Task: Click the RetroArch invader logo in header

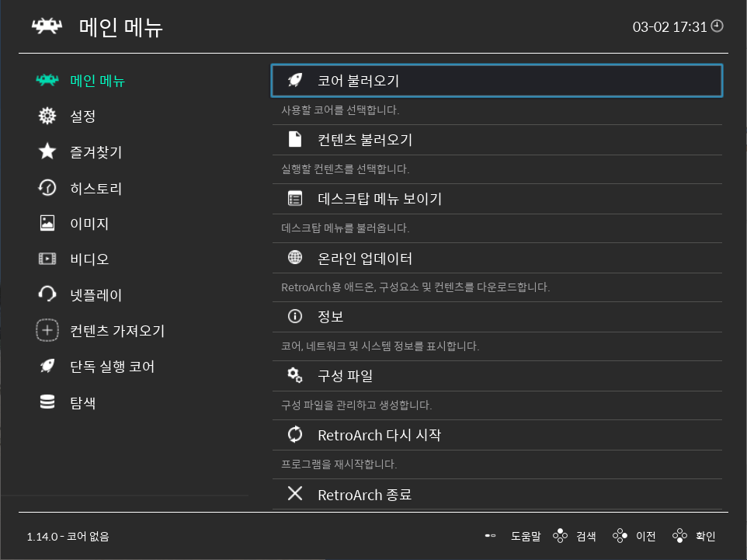Action: coord(47,26)
